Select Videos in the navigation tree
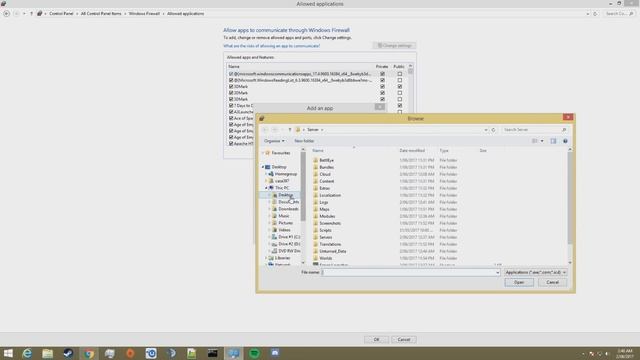 284,230
